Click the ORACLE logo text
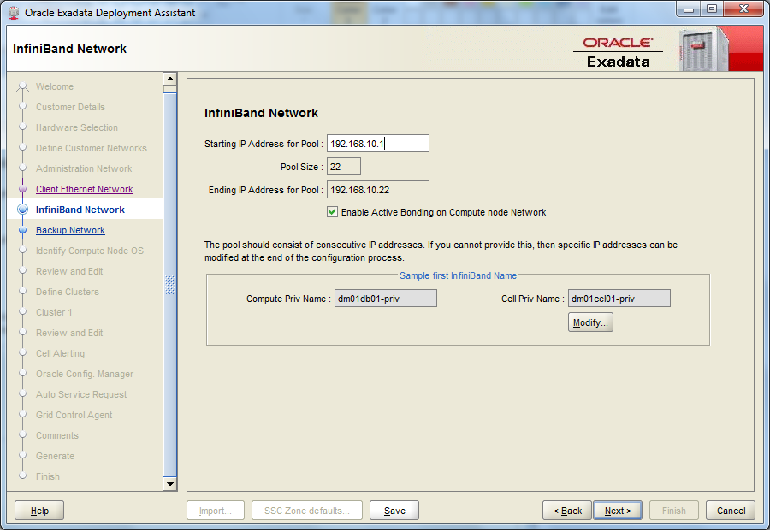770x532 pixels. pos(618,43)
